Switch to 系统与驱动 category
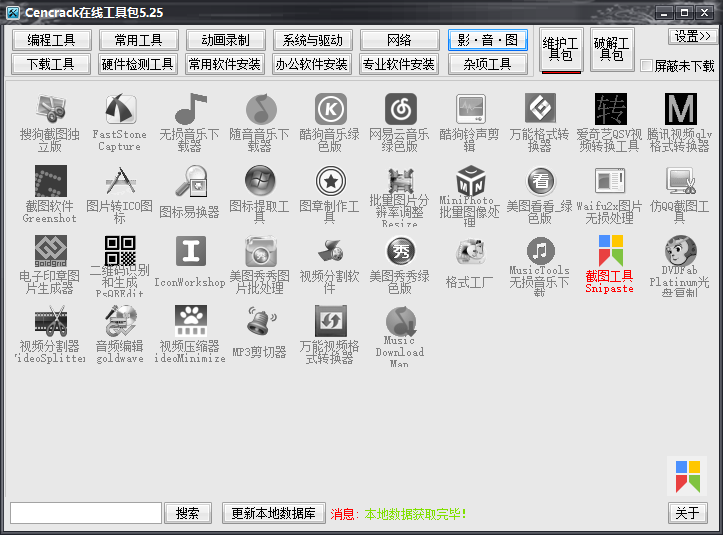The width and height of the screenshot is (723, 535). pos(313,40)
